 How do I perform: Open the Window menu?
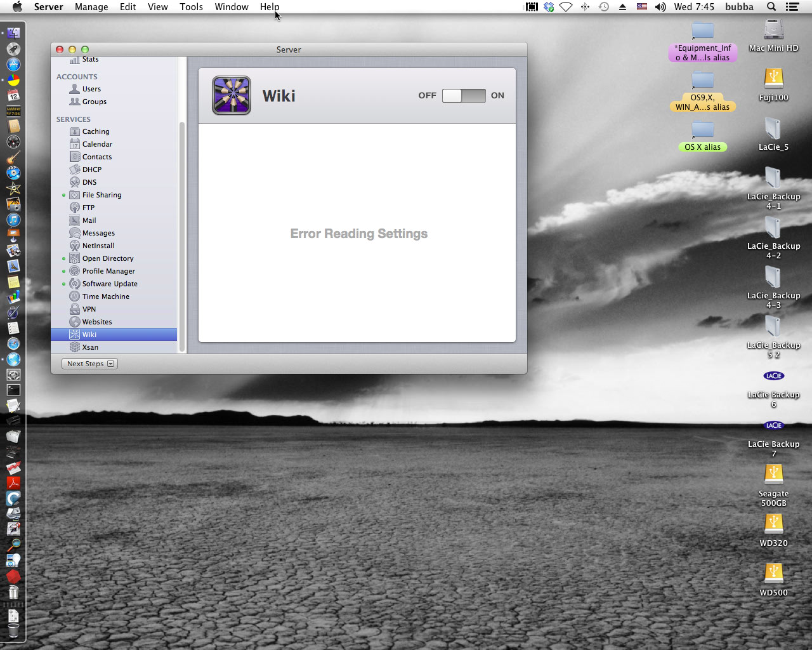tap(232, 7)
